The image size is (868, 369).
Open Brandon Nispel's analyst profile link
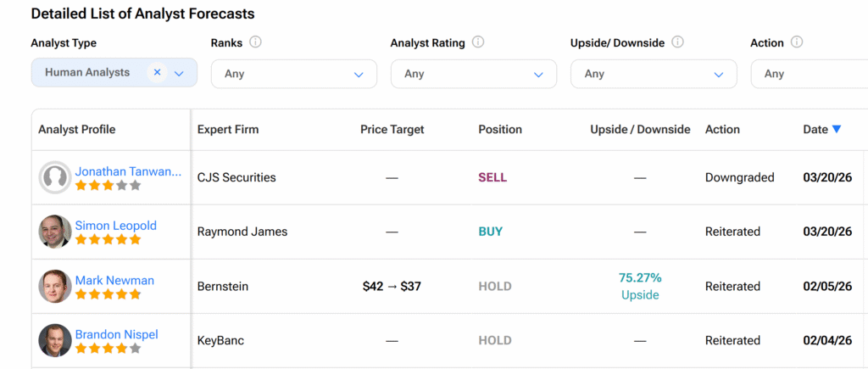click(116, 334)
